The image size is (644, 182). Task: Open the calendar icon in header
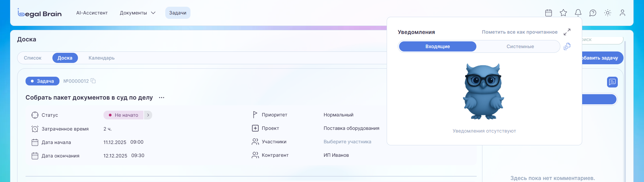point(548,13)
